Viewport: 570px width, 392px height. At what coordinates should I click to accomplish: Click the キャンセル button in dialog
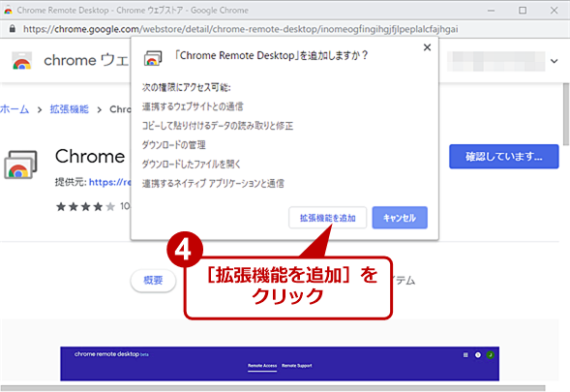click(400, 218)
